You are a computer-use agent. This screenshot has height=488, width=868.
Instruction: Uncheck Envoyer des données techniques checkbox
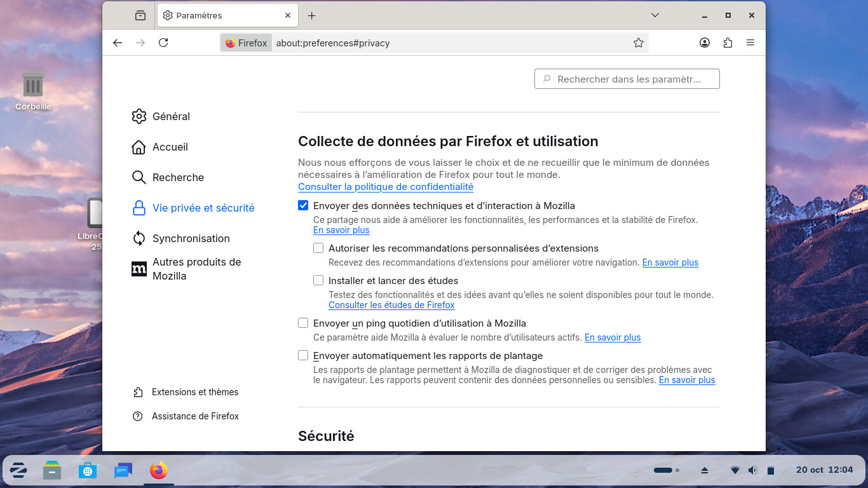click(303, 206)
